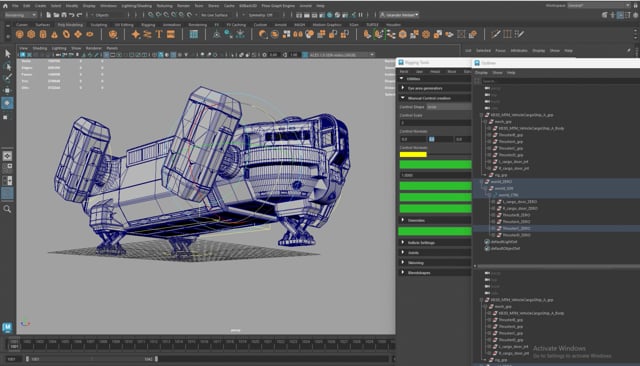640x366 pixels.
Task: Click the single-pane layout icon in sidebar
Action: 7,156
